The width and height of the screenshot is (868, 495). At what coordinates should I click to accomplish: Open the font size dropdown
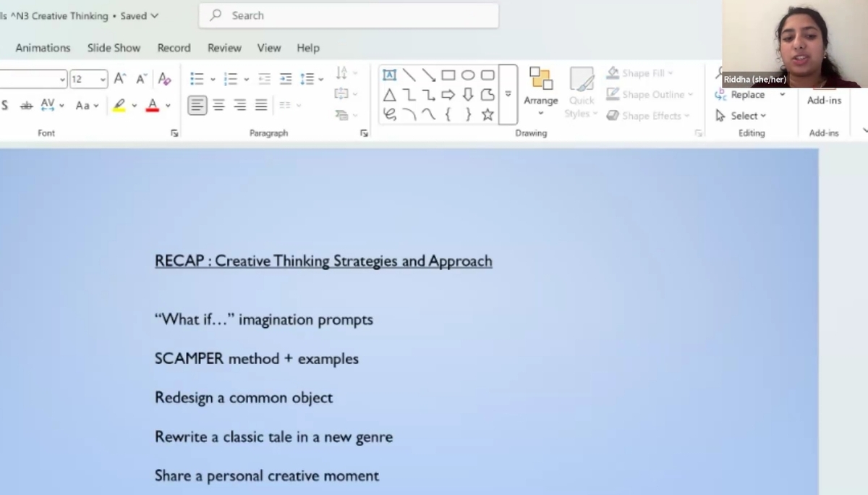pyautogui.click(x=103, y=79)
